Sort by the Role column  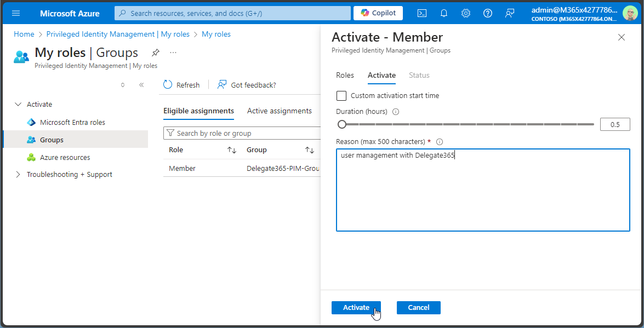pos(231,150)
